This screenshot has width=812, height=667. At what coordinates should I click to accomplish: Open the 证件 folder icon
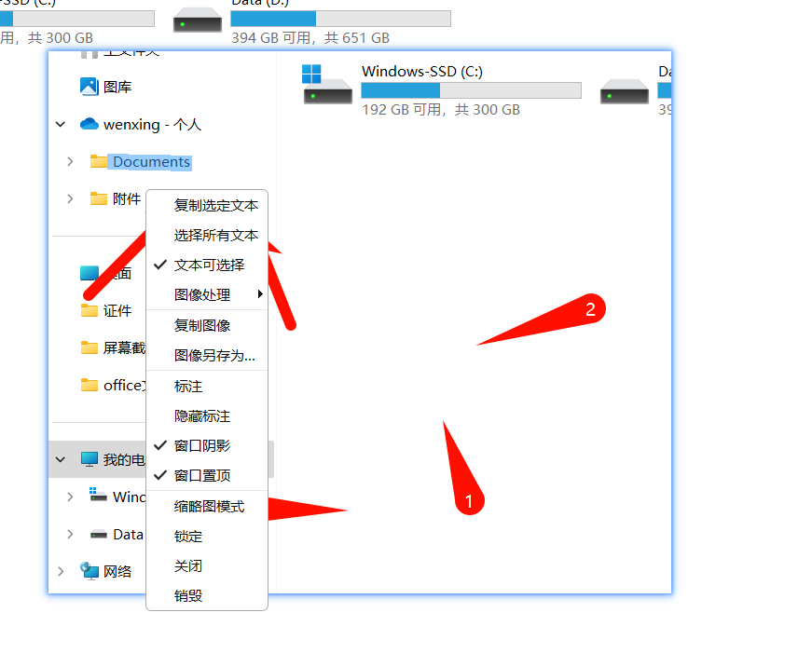click(x=89, y=310)
